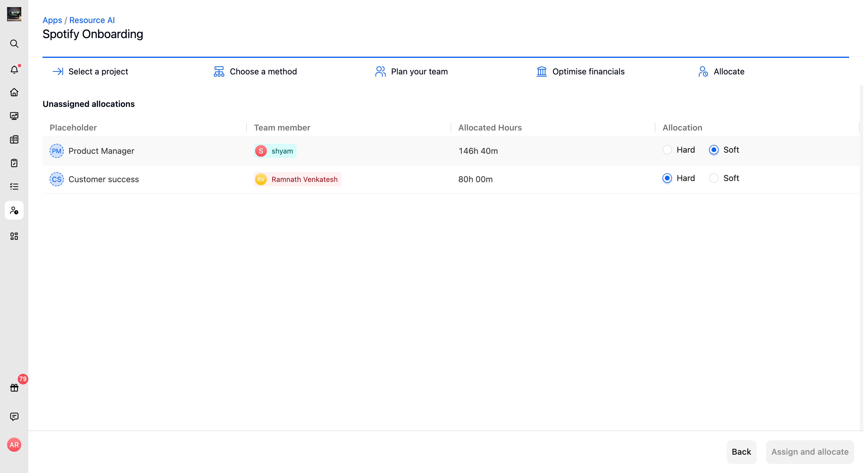Open the AR user avatar
868x473 pixels.
click(14, 445)
